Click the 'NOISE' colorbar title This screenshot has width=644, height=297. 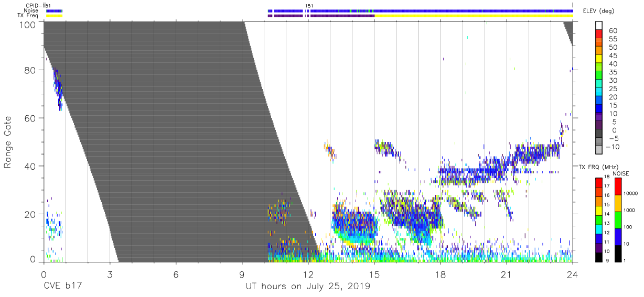(621, 173)
